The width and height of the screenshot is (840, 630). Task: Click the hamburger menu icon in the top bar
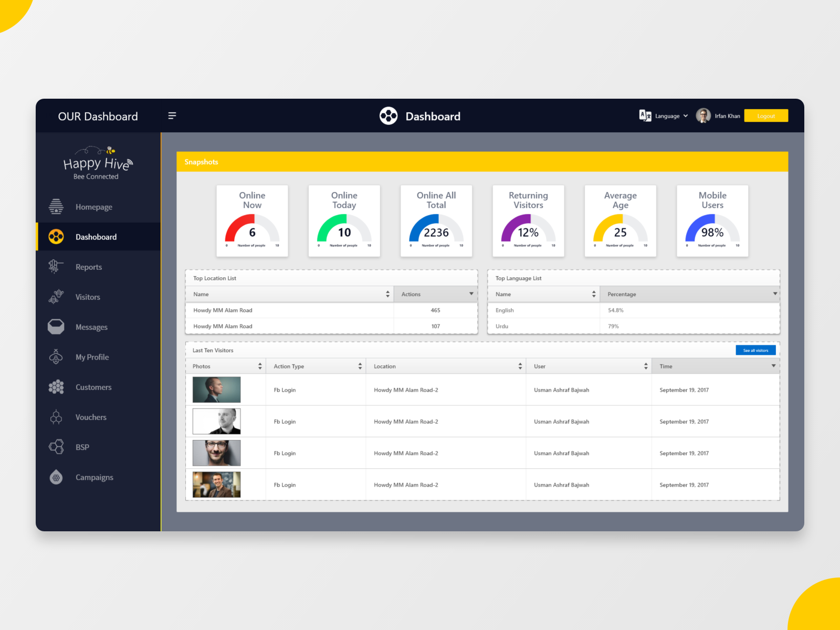(x=172, y=115)
